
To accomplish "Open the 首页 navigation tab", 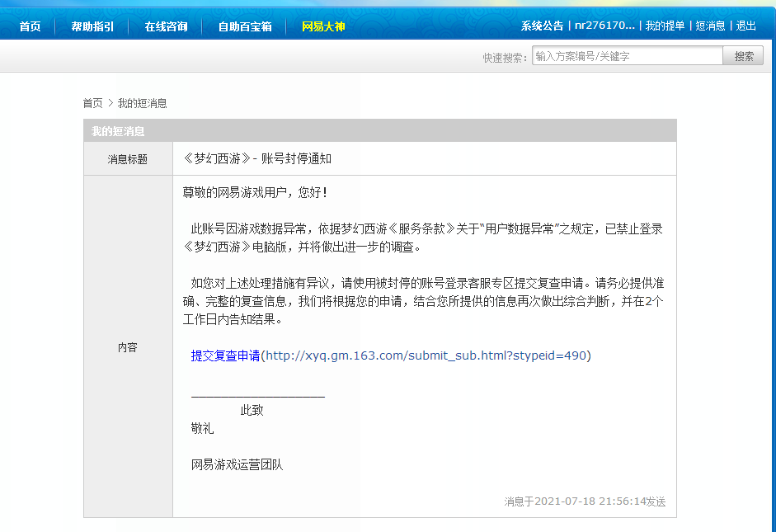I will [x=30, y=26].
